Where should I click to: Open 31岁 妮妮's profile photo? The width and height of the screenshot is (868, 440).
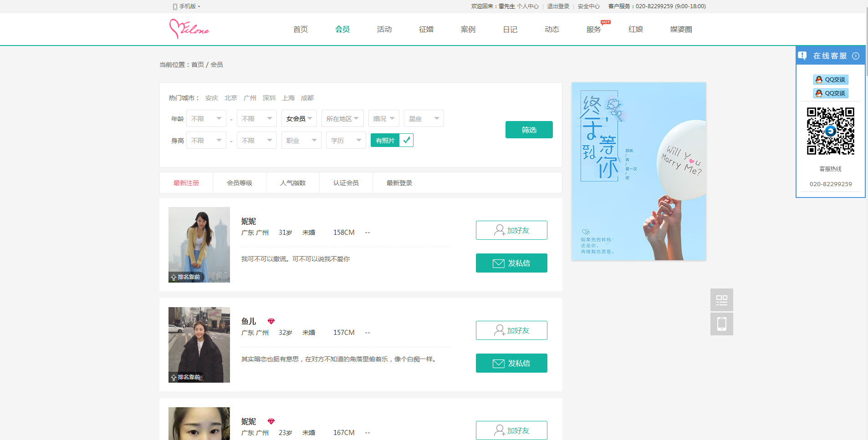coord(199,245)
